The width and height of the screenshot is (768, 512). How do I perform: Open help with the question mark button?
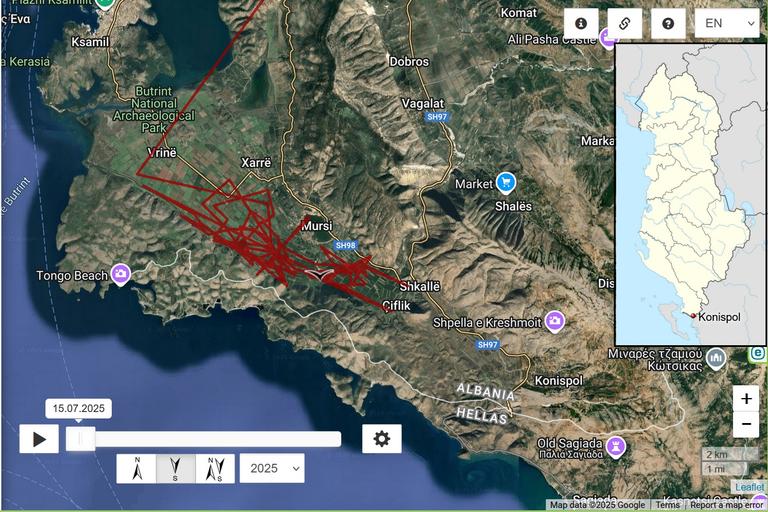[x=668, y=23]
